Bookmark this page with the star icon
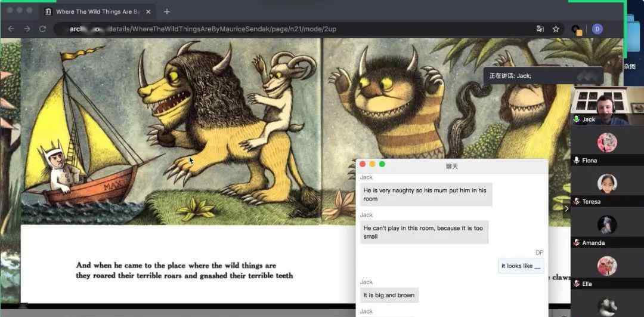This screenshot has height=317, width=644. [556, 29]
